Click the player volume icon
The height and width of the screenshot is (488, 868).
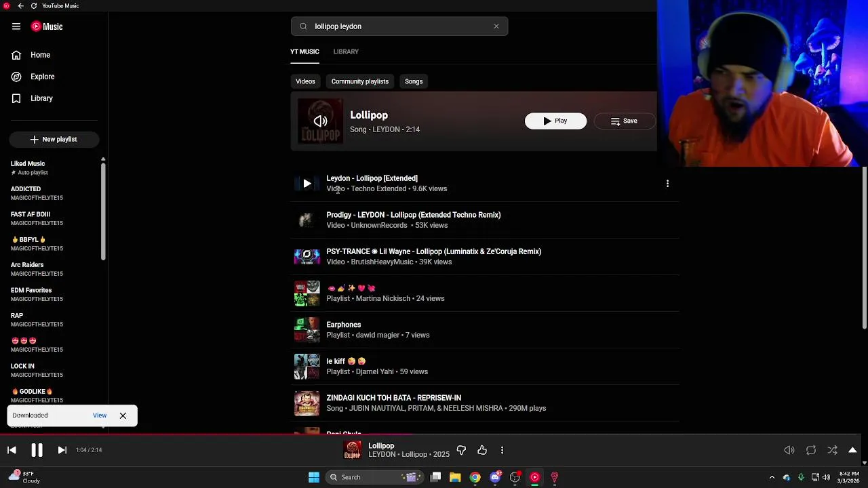789,450
